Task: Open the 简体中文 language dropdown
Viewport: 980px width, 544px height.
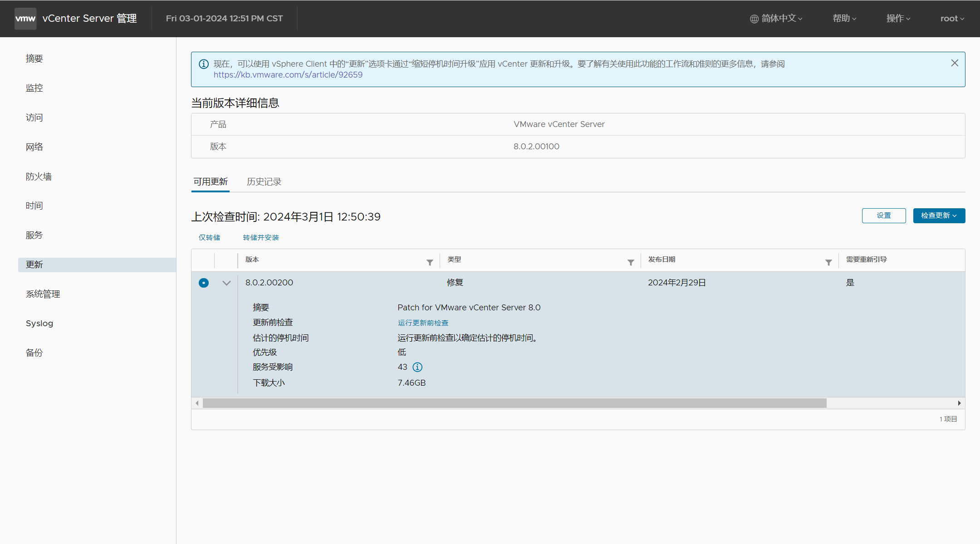Action: 777,19
